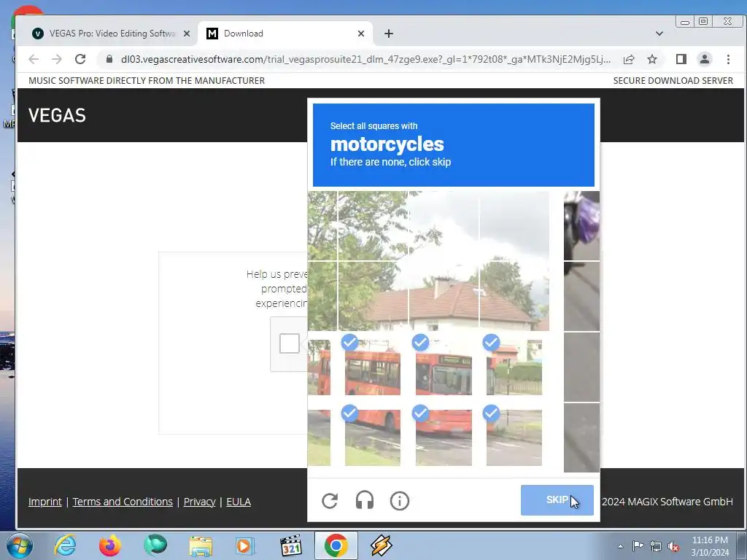Image resolution: width=747 pixels, height=560 pixels.
Task: Deselect the middle-row bus rear tile
Action: point(373,367)
